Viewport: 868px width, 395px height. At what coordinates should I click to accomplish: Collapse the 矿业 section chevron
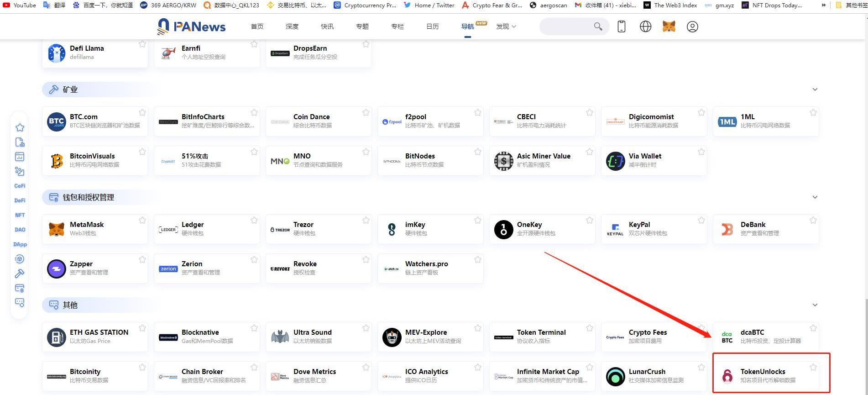[815, 90]
